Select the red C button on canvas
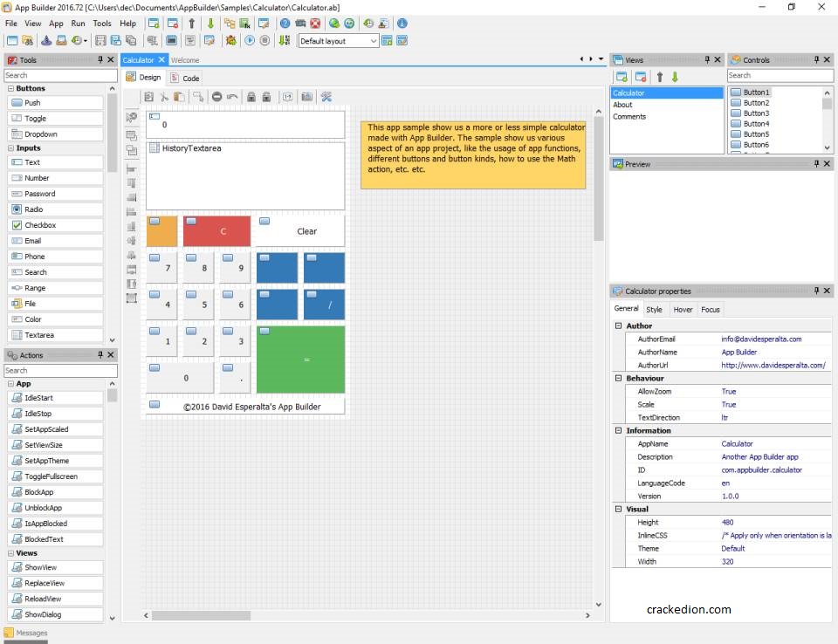838x644 pixels. click(x=217, y=231)
